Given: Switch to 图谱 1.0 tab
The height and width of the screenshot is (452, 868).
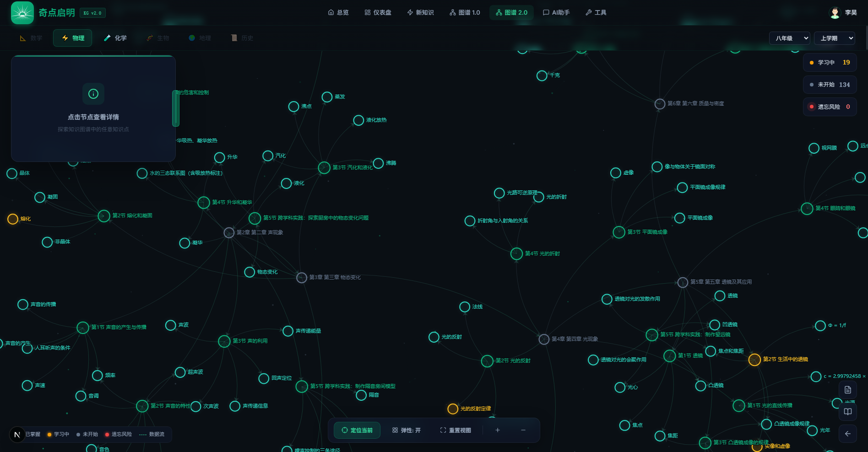Looking at the screenshot, I should [465, 12].
